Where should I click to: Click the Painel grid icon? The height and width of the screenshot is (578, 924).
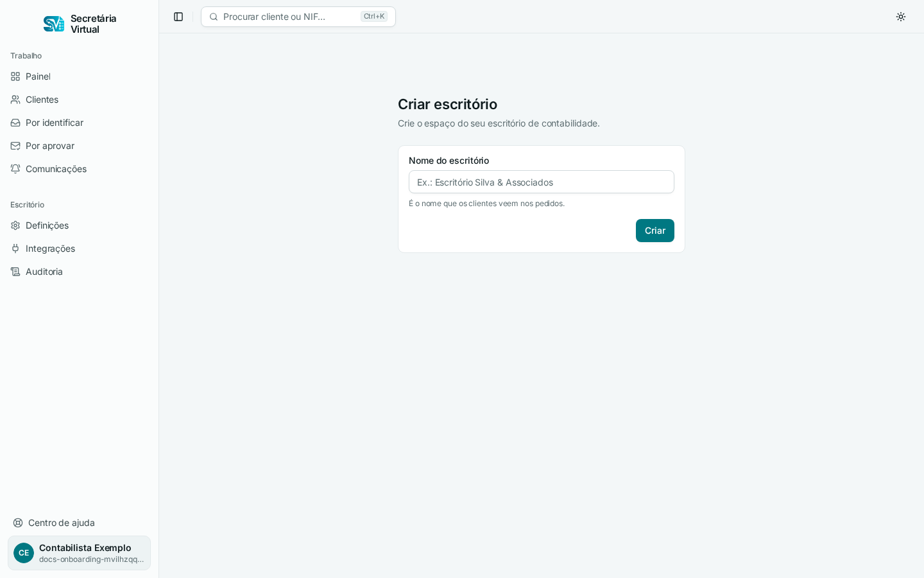[x=15, y=76]
